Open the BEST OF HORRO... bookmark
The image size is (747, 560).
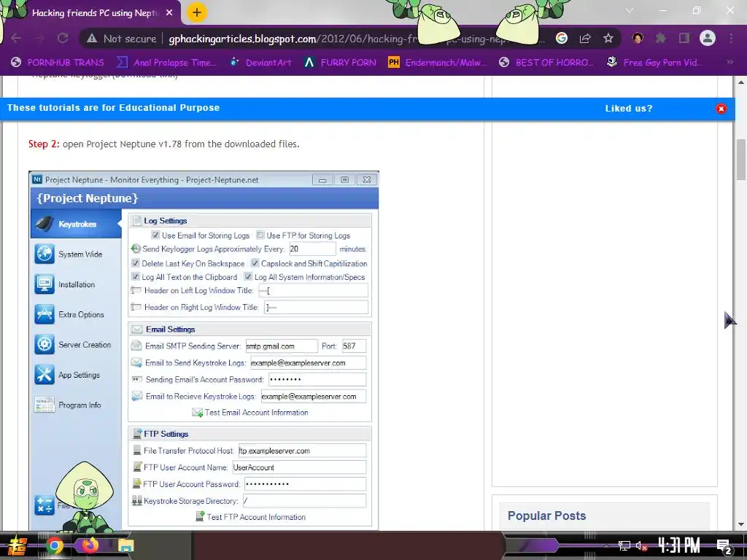pos(546,63)
